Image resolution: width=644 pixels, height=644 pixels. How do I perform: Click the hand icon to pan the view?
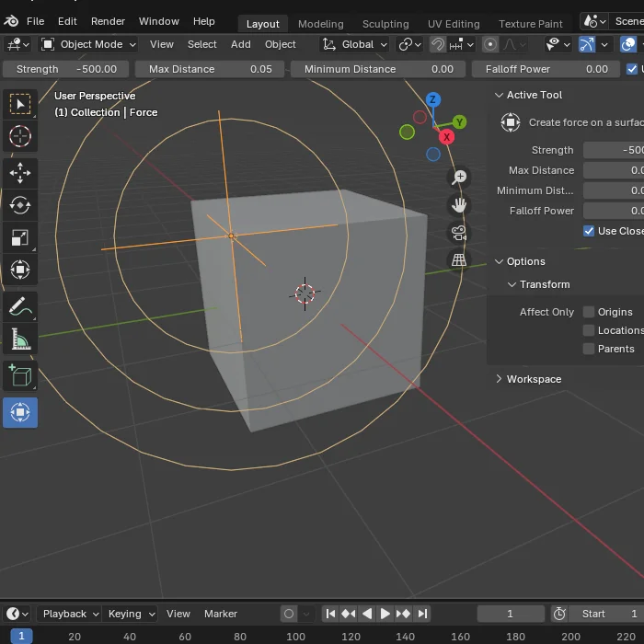458,204
